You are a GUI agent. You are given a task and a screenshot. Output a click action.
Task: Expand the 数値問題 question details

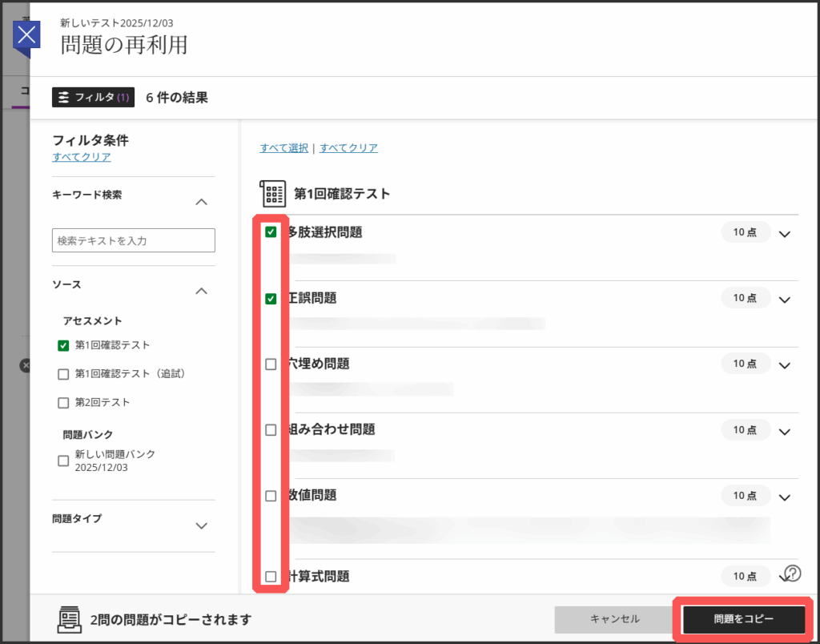[x=785, y=497]
